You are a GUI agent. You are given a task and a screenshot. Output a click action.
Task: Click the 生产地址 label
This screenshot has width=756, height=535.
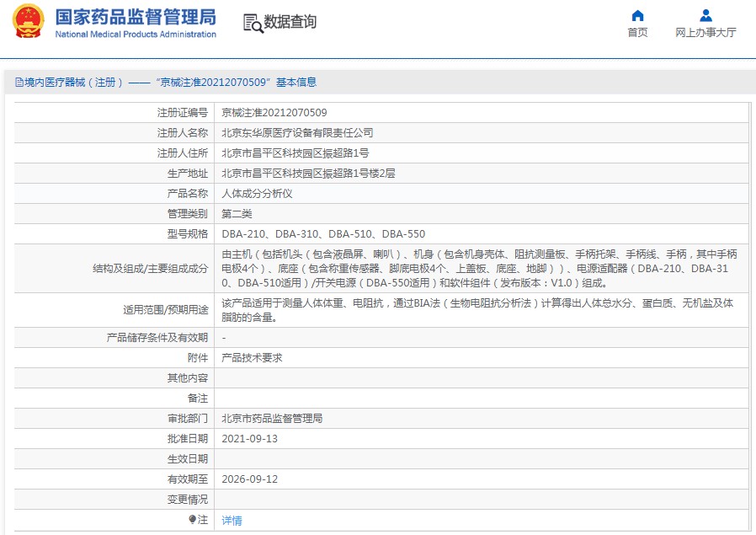pos(188,174)
